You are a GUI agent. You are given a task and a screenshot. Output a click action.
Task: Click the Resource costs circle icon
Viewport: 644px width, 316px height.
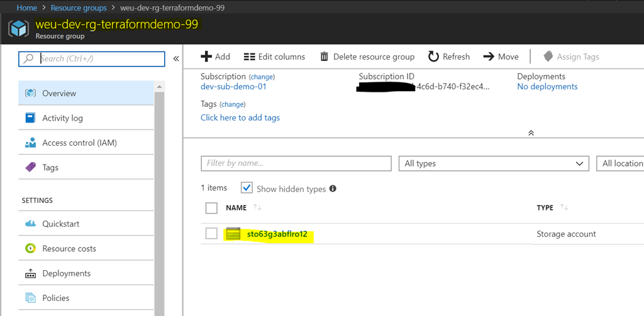[x=30, y=249]
